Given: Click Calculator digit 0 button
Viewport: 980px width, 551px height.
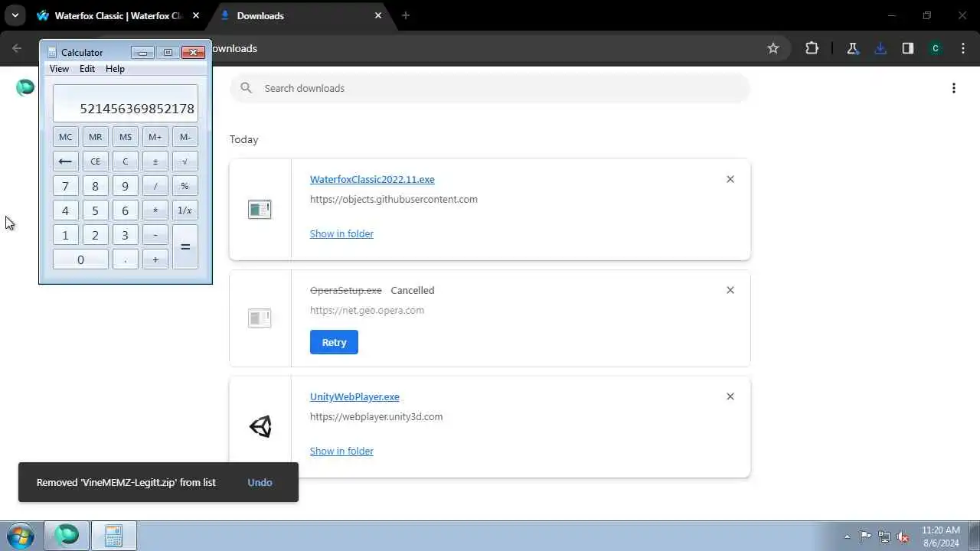Looking at the screenshot, I should [80, 259].
